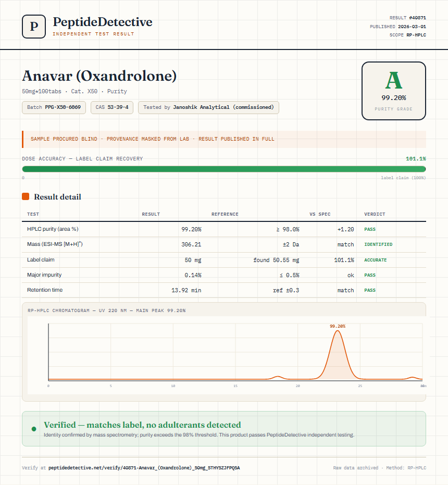Click the 50mg*100tabs Cat. X50 Purity subtitle line
Image resolution: width=448 pixels, height=485 pixels.
click(74, 91)
